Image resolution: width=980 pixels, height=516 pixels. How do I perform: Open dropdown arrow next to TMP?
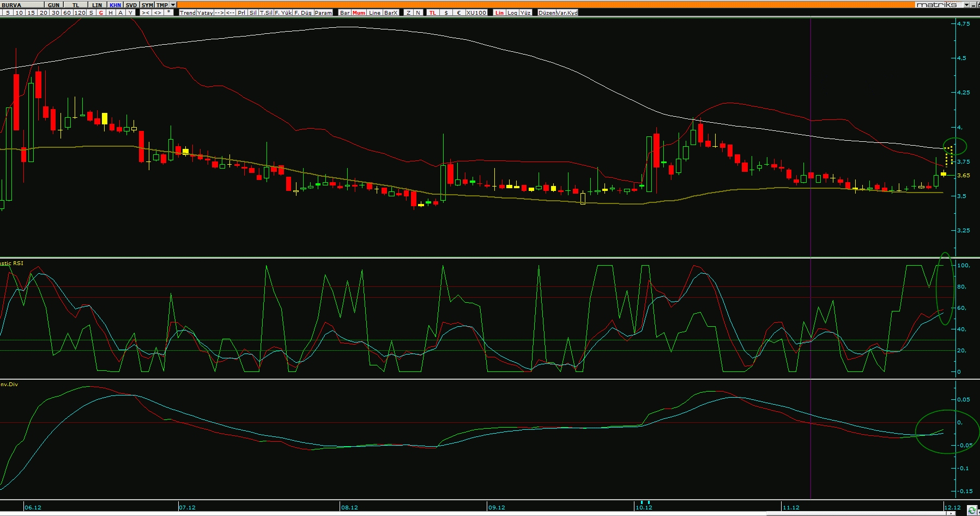173,5
